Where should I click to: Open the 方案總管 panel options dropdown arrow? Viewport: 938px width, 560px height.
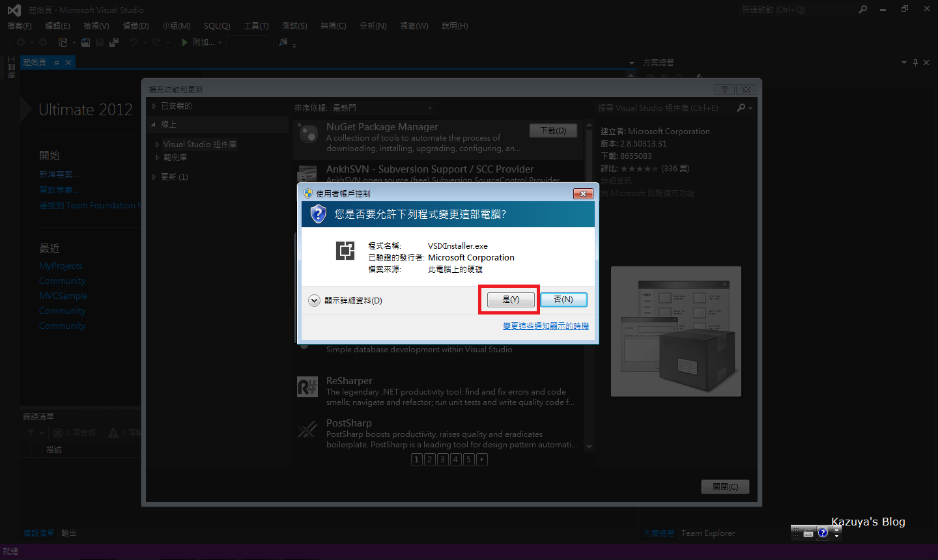pyautogui.click(x=904, y=63)
